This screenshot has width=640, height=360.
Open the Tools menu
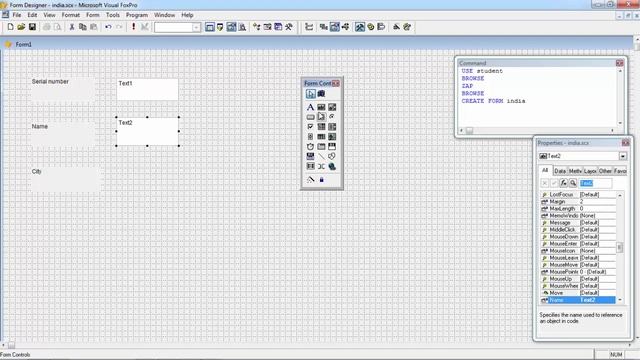pos(113,15)
